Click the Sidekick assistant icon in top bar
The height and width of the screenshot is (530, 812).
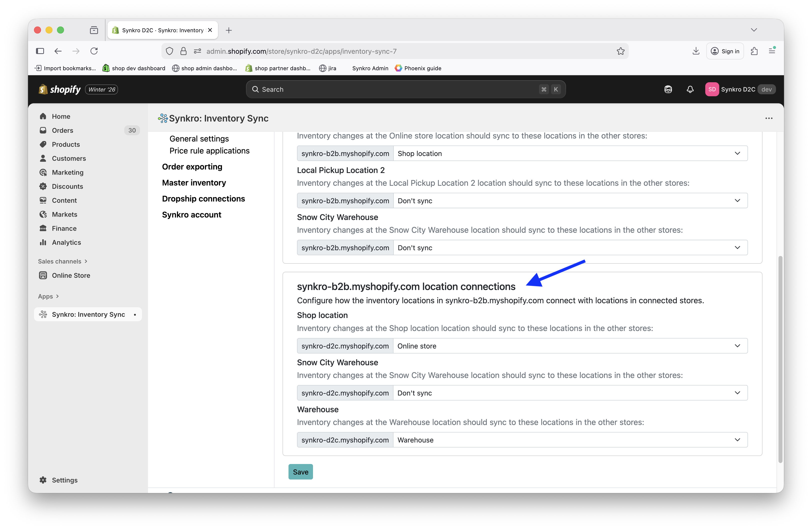tap(668, 89)
